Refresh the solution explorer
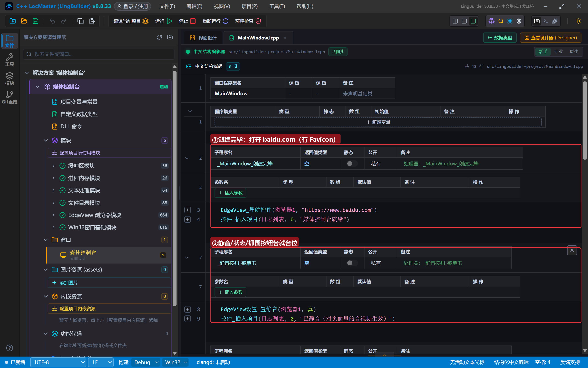The width and height of the screenshot is (588, 368). [159, 37]
